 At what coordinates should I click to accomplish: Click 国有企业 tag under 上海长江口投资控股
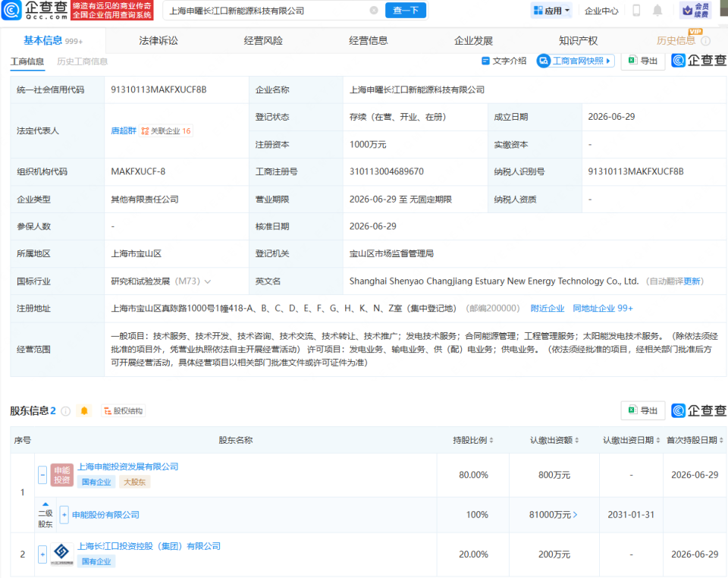(x=96, y=561)
